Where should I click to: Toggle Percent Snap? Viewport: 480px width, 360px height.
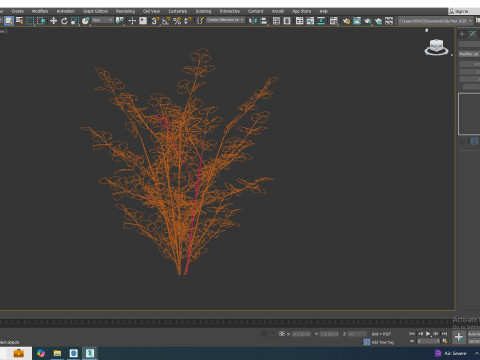[x=177, y=21]
